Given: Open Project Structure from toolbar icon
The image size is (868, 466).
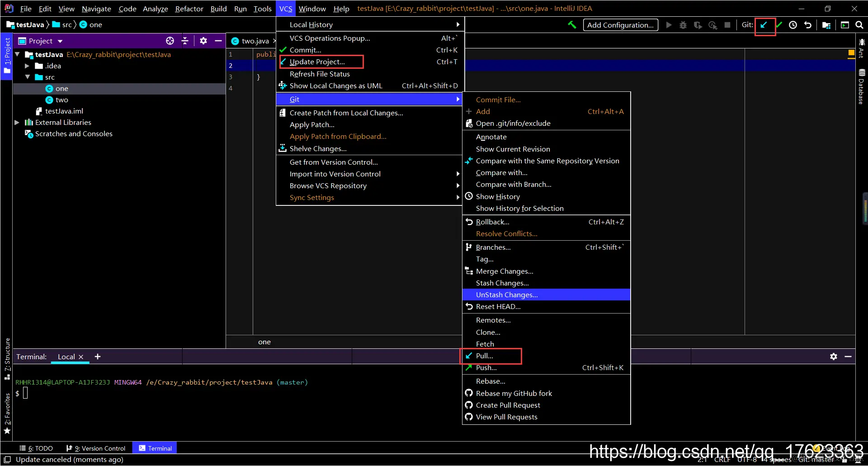Looking at the screenshot, I should click(826, 25).
